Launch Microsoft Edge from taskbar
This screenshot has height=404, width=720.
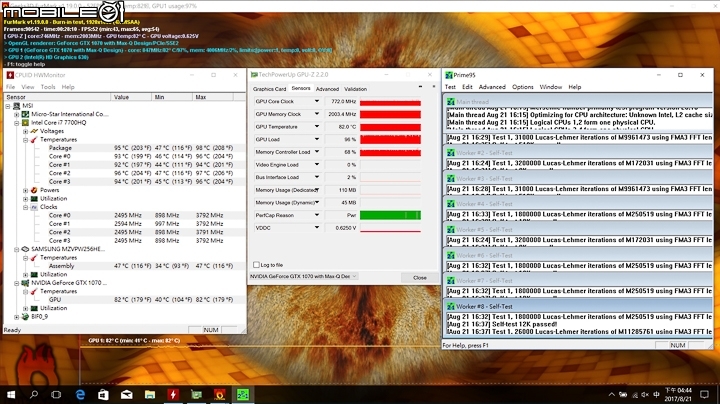(x=80, y=394)
